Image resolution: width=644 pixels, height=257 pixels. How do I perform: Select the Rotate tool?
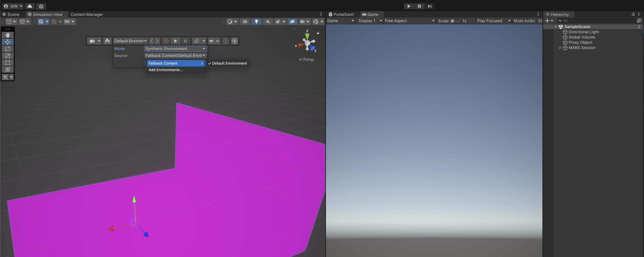(x=8, y=49)
